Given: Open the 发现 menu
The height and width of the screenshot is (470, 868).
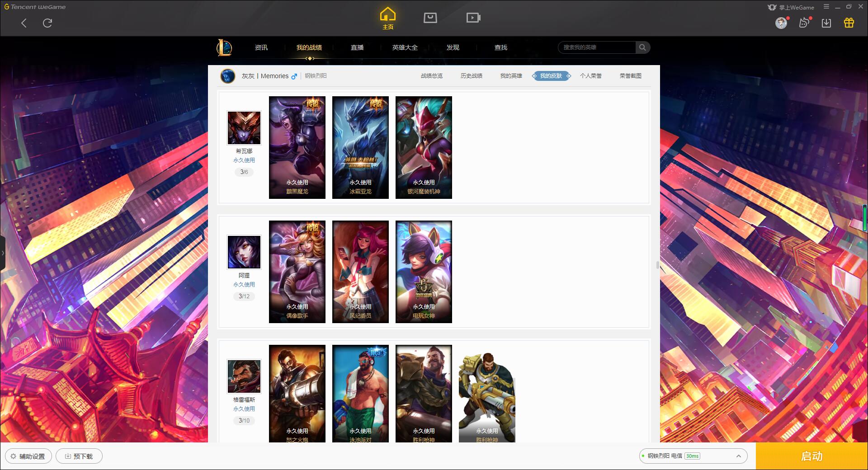Looking at the screenshot, I should [x=453, y=47].
